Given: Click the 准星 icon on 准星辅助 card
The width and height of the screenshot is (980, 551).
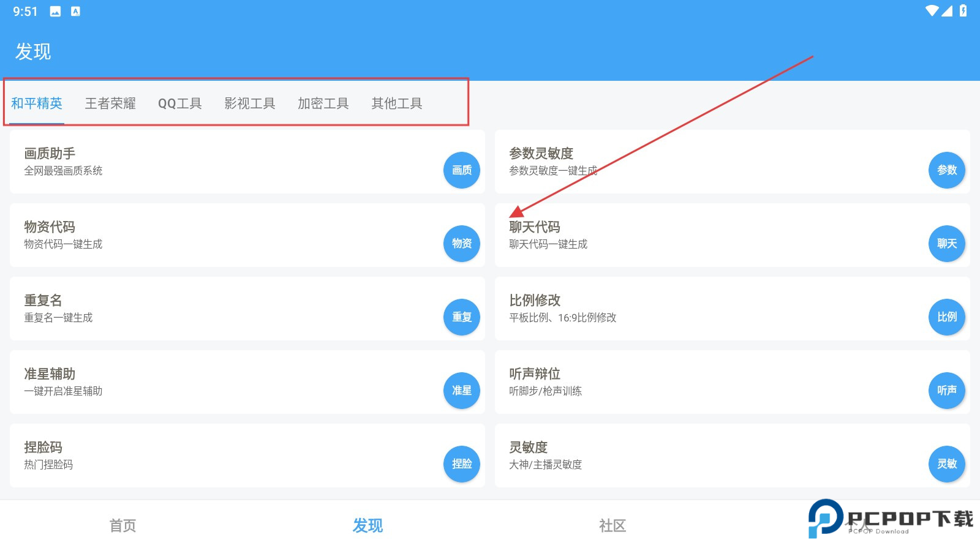Looking at the screenshot, I should coord(461,391).
